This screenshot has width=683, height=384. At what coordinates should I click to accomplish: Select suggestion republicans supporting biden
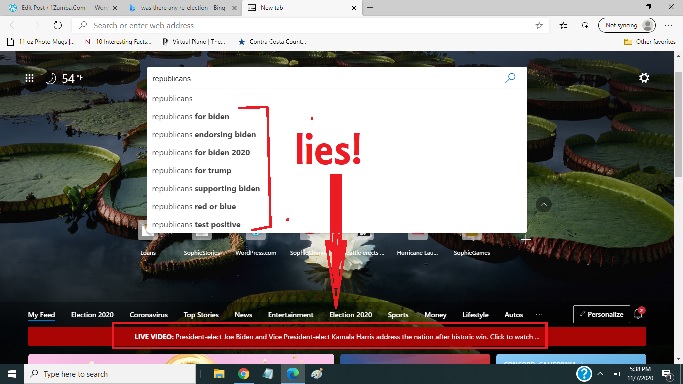pos(337,188)
